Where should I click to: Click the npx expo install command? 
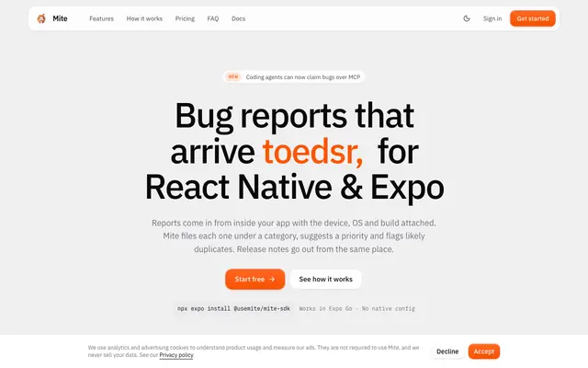(x=233, y=309)
